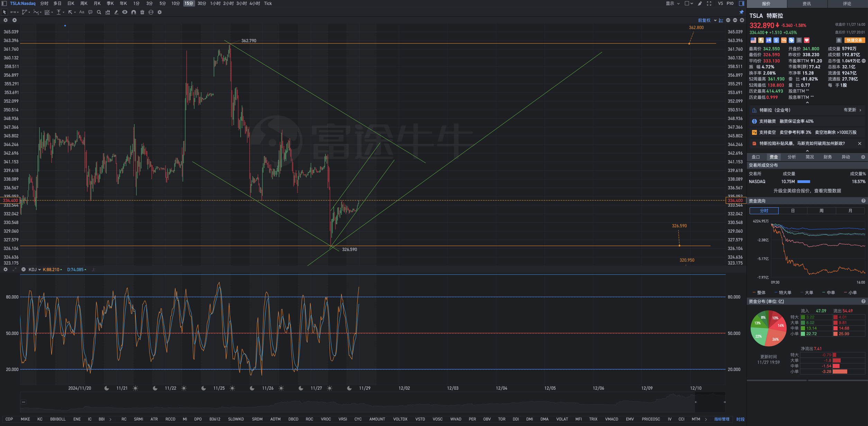
Task: Set a price alert bell
Action: click(x=839, y=40)
